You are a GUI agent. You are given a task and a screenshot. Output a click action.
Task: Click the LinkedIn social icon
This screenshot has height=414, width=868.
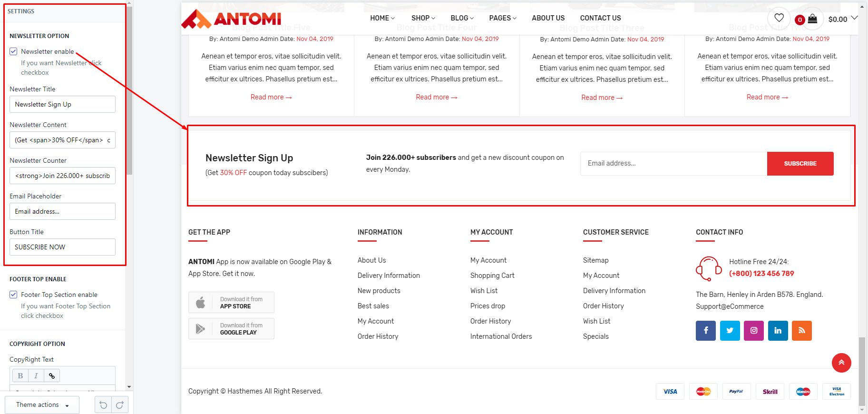[778, 330]
